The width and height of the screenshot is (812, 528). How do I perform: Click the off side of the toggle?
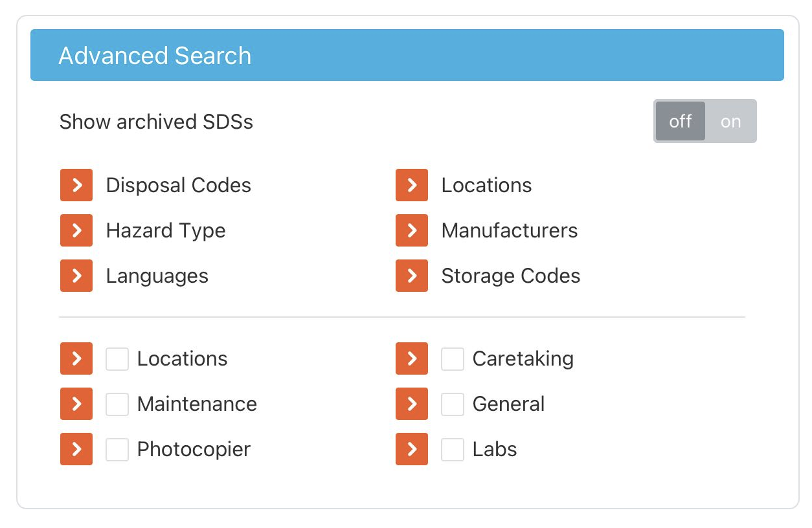click(680, 121)
